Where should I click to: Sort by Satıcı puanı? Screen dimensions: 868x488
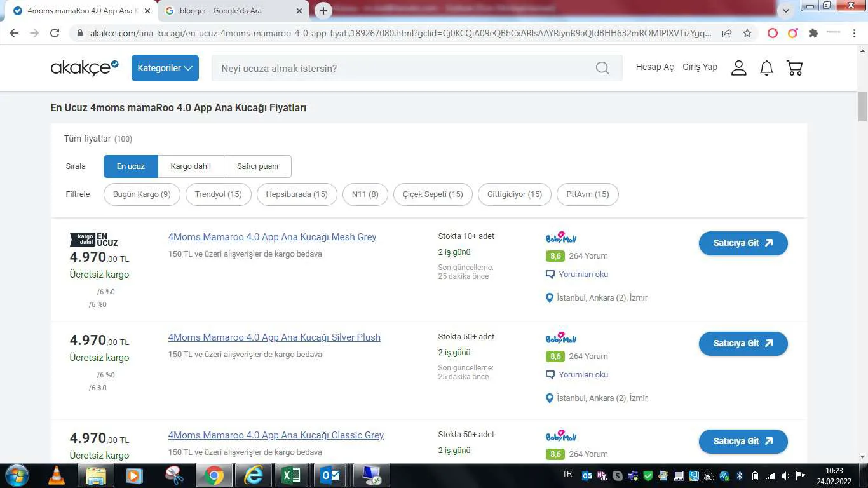[257, 166]
